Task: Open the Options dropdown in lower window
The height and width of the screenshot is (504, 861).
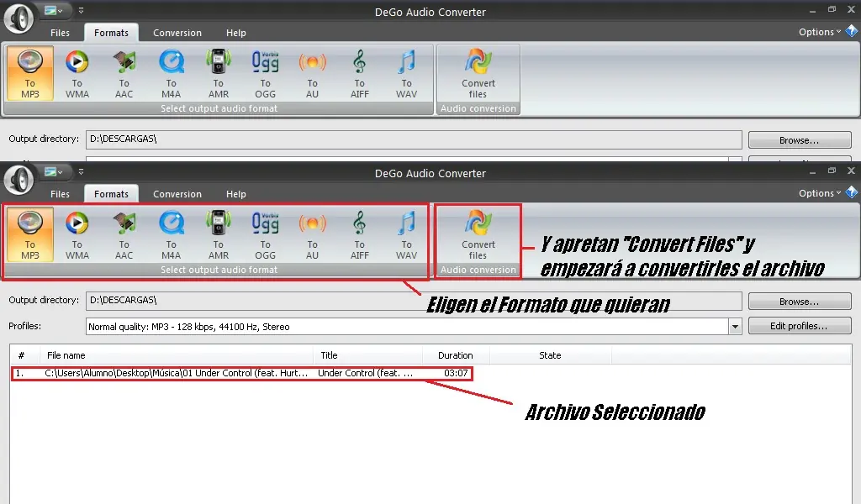Action: click(x=819, y=193)
